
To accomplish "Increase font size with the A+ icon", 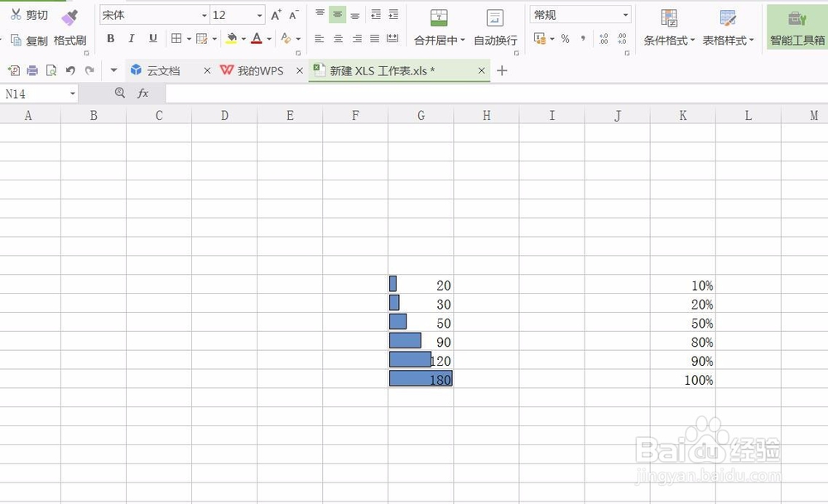I will tap(277, 15).
